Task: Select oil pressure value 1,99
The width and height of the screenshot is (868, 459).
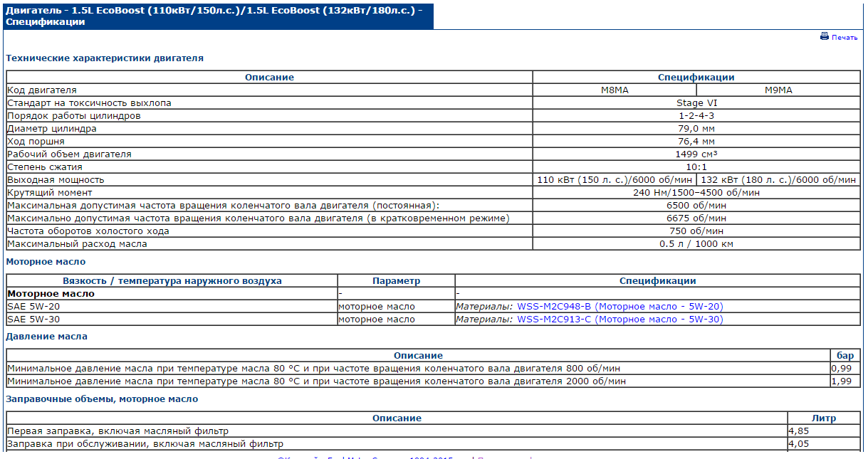Action: [x=845, y=381]
